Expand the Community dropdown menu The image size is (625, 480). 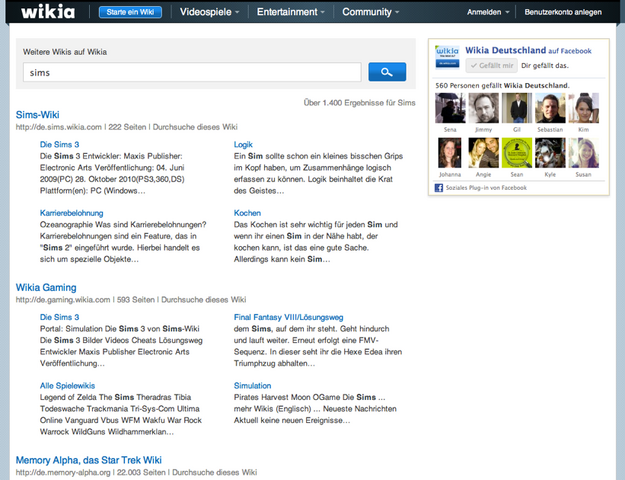[x=371, y=12]
